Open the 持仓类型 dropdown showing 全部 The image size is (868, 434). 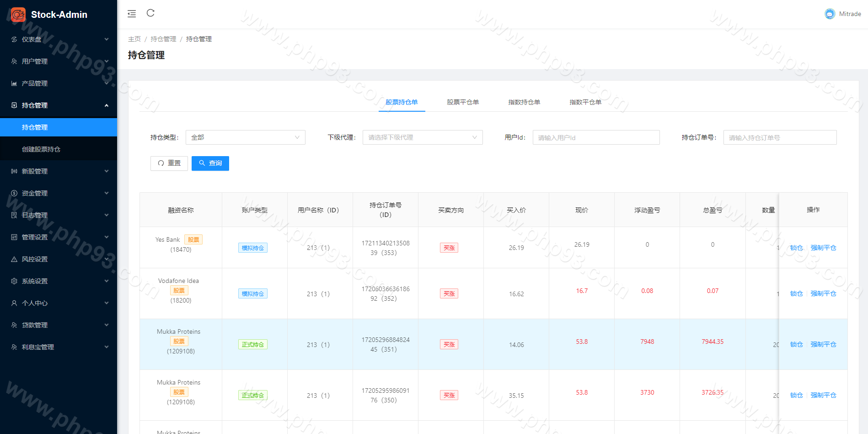245,137
